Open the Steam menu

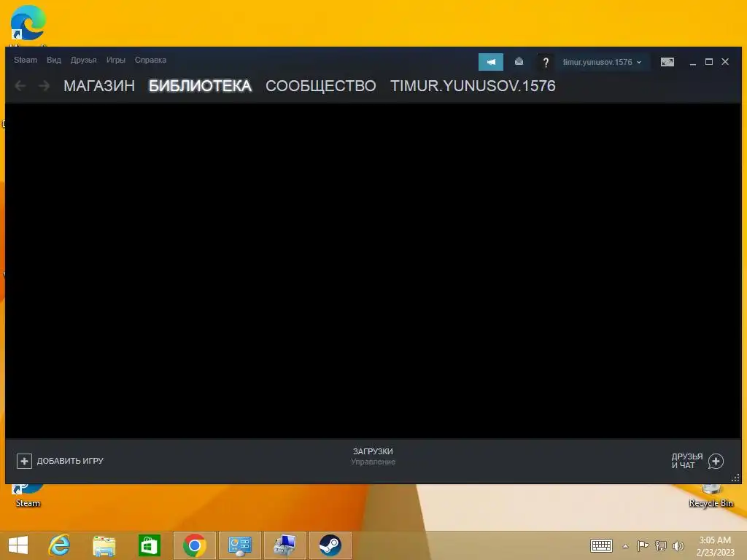coord(26,60)
